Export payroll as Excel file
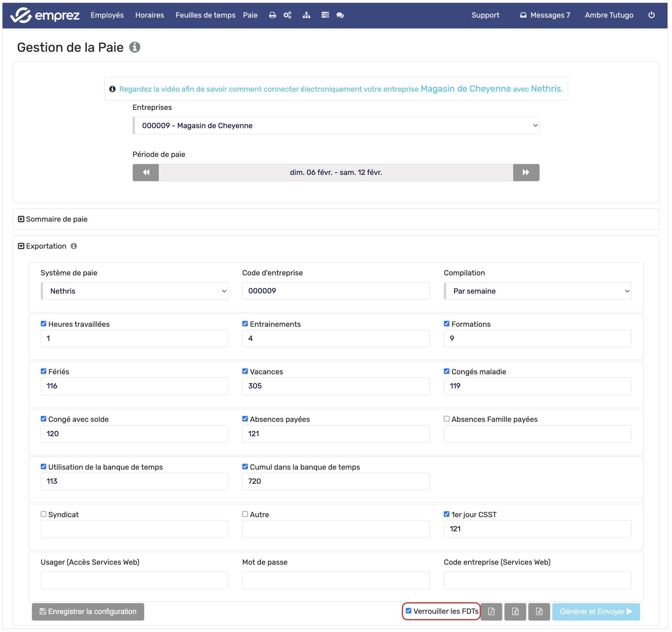This screenshot has width=672, height=632. (x=515, y=612)
